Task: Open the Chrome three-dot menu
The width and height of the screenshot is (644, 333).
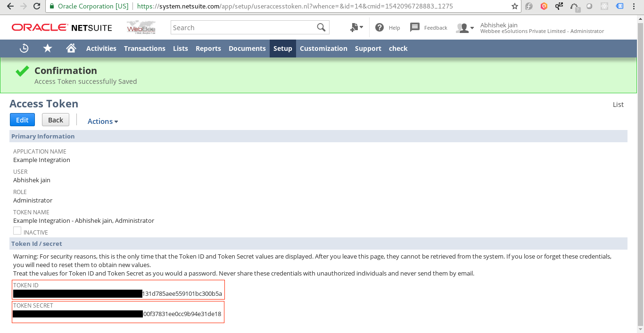Action: click(x=635, y=7)
